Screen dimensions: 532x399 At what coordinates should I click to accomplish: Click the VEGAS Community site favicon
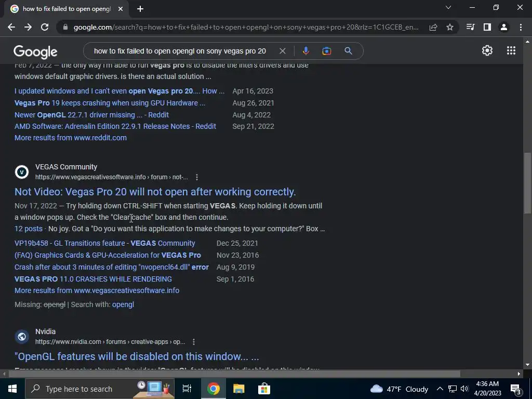pos(22,172)
